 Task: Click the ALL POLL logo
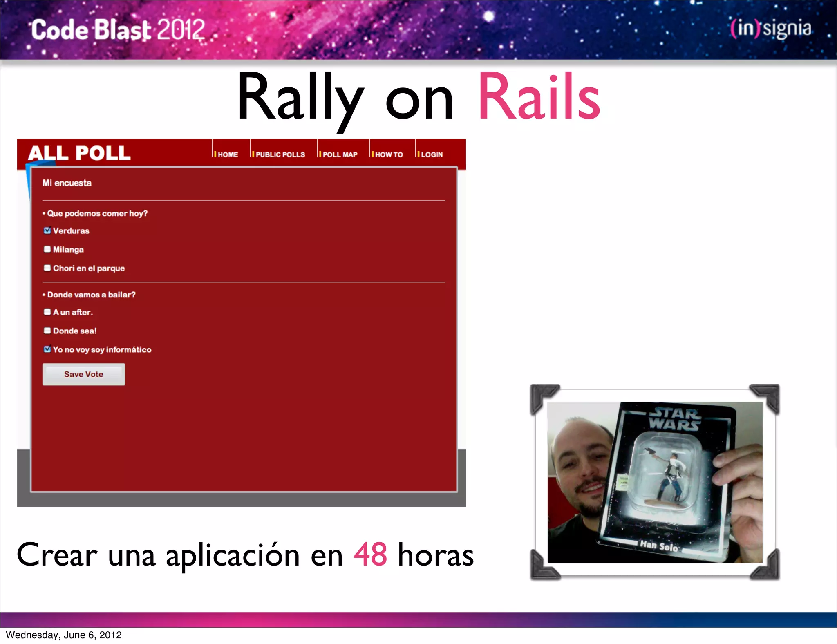click(79, 153)
